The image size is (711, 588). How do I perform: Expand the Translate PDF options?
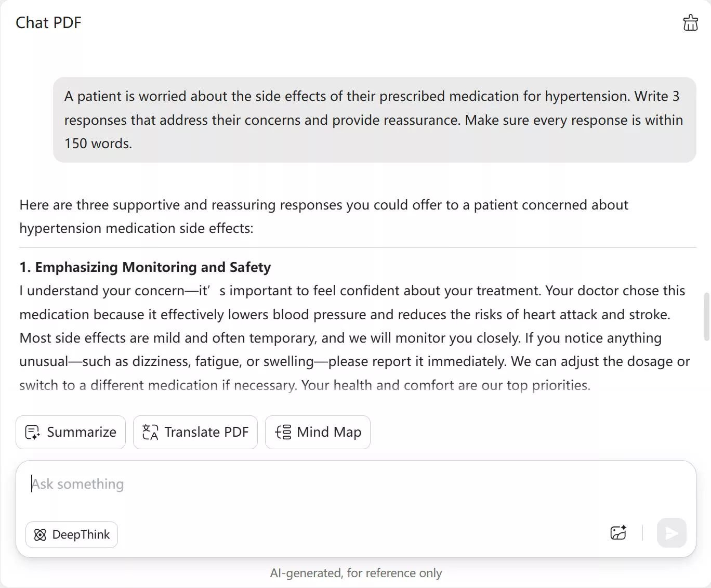coord(195,432)
